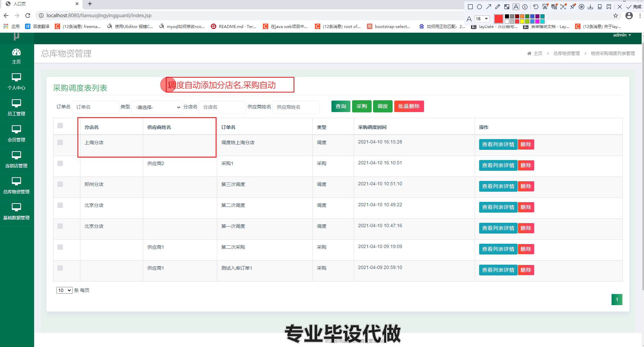The height and width of the screenshot is (347, 644).
Task: Cancel the screenshot with X icon
Action: [x=620, y=7]
